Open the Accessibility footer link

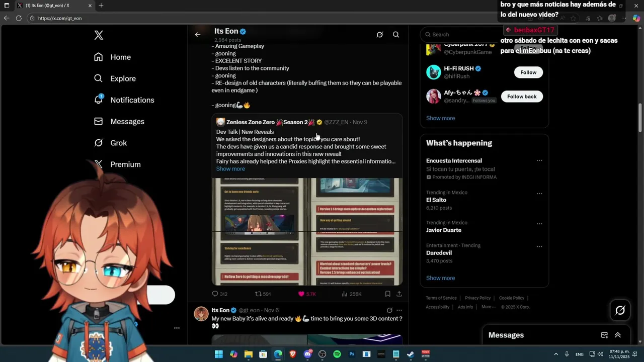[x=438, y=307]
